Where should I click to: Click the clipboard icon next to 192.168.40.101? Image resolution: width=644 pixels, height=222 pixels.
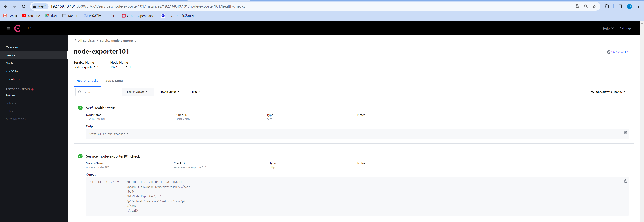[x=608, y=52]
